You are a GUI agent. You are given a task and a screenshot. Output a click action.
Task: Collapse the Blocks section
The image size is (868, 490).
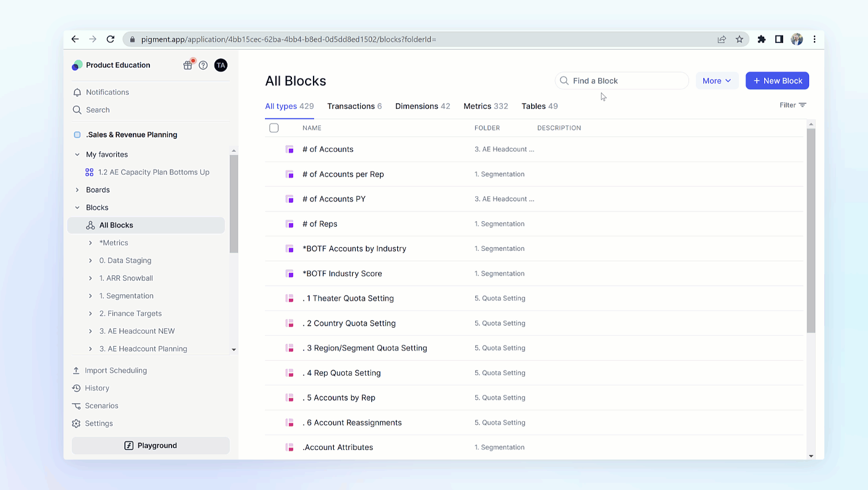(x=77, y=208)
